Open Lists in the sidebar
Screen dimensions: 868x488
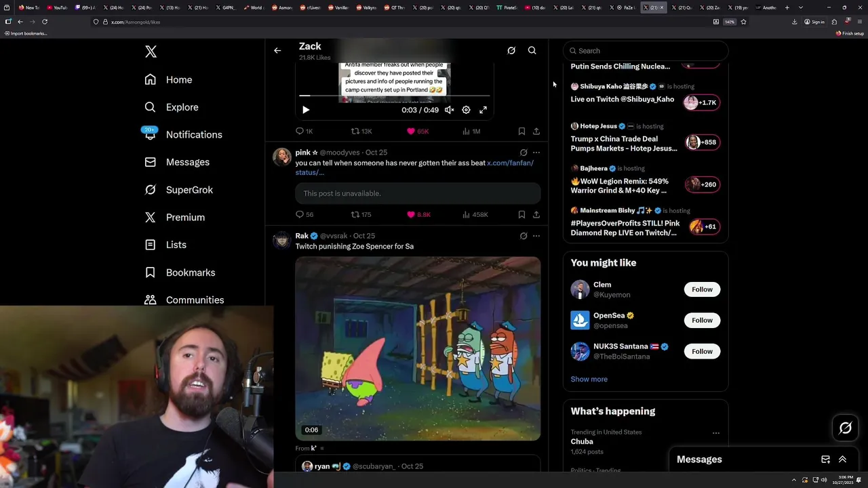(165, 245)
